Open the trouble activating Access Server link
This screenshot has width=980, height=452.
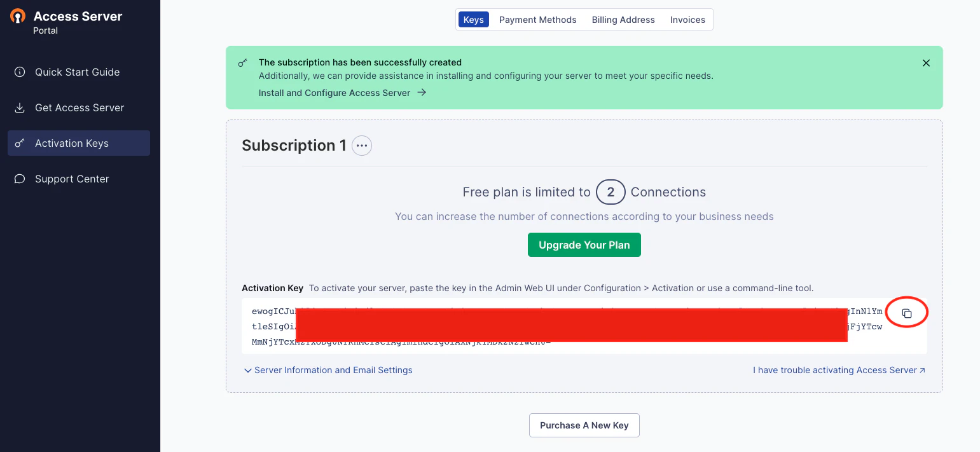(x=839, y=370)
